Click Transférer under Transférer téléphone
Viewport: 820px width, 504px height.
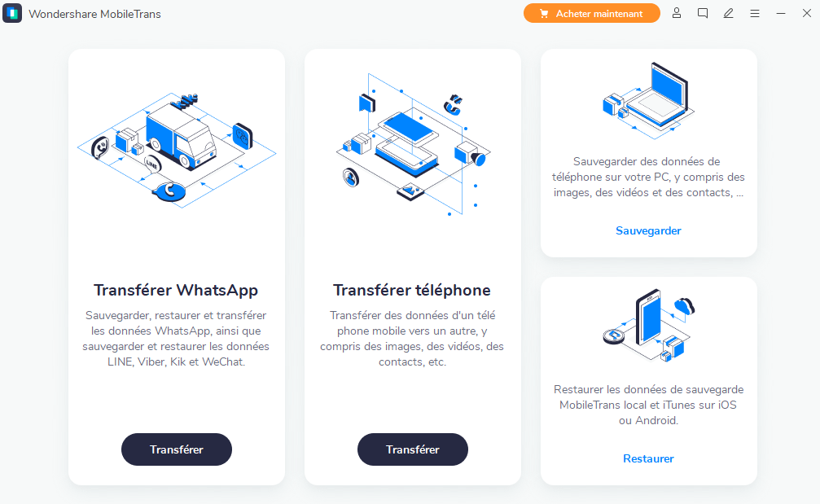[413, 449]
